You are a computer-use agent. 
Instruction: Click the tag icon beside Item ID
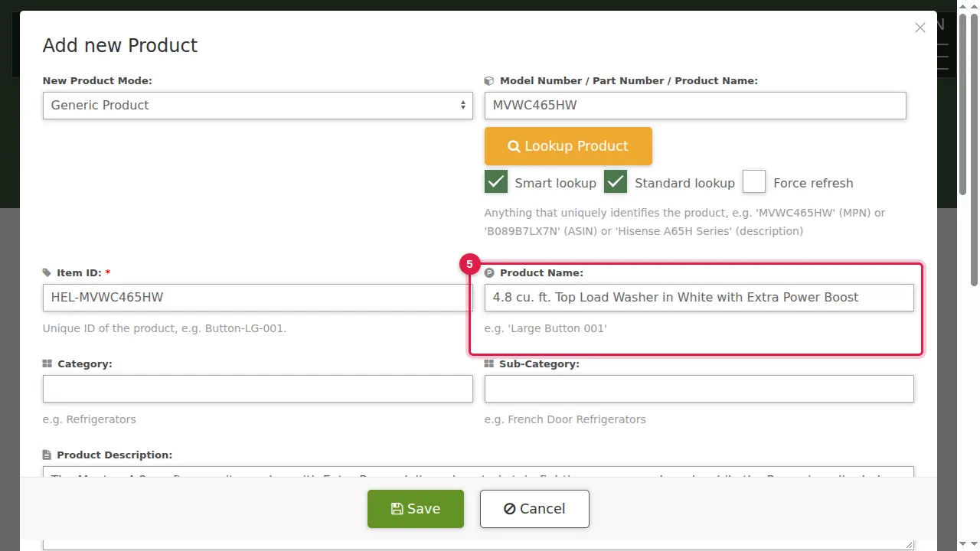(47, 273)
